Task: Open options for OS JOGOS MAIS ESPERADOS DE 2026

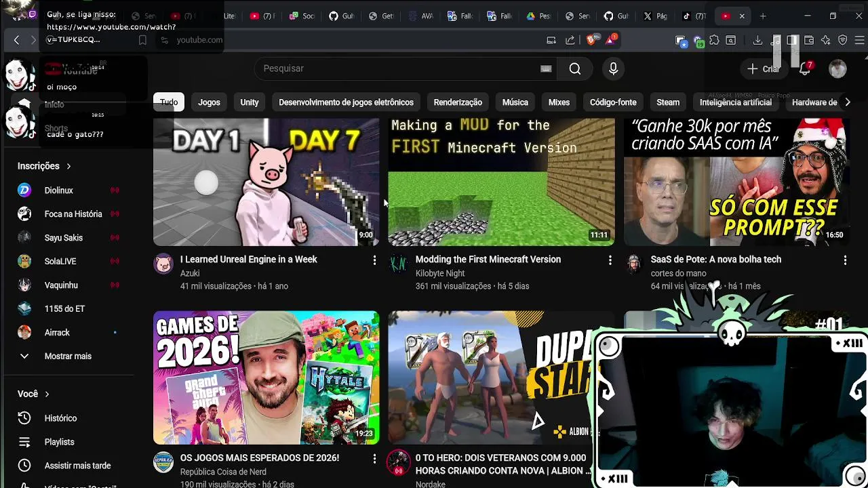Action: click(x=374, y=458)
